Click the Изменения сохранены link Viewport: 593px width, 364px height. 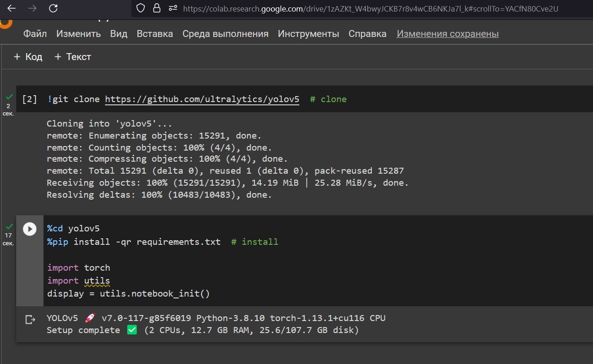(447, 34)
